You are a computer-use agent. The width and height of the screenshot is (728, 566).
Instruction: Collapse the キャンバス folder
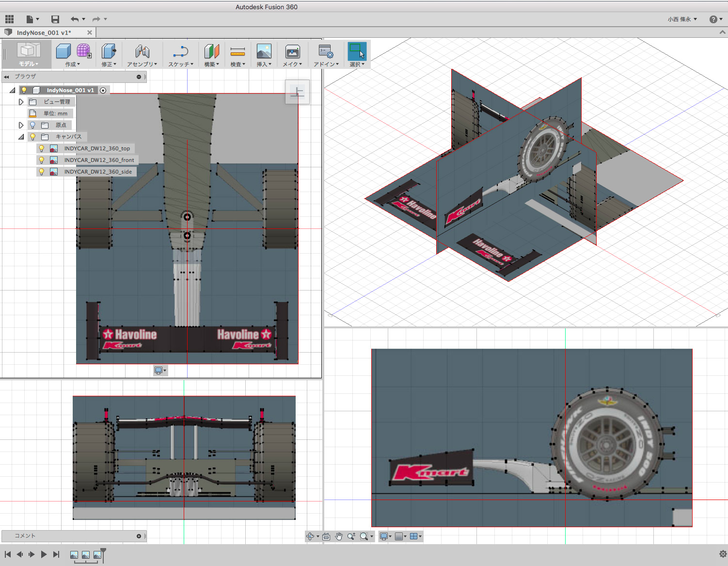[21, 137]
